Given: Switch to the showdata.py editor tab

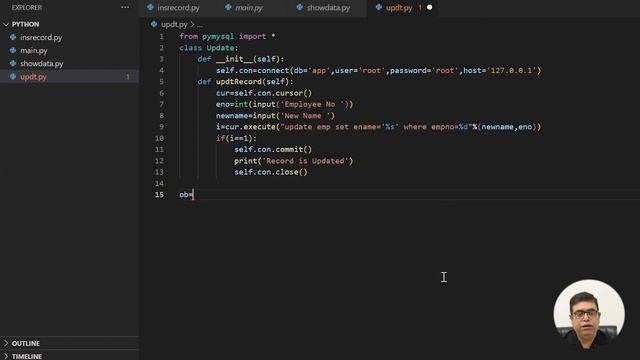Looking at the screenshot, I should coord(328,8).
